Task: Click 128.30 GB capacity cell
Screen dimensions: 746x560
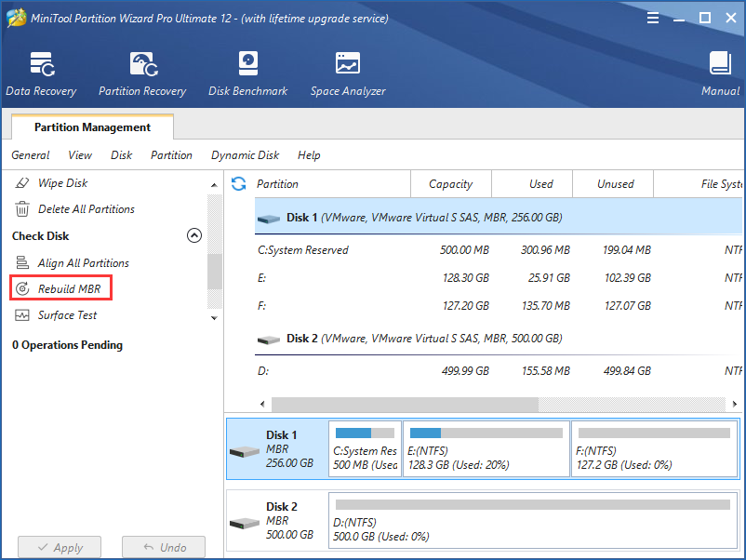Action: (466, 278)
